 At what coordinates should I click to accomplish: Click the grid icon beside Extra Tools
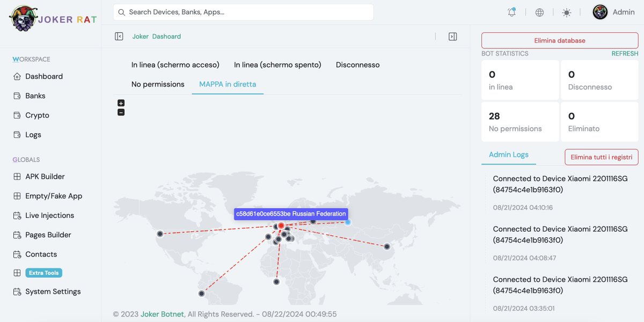tap(16, 273)
